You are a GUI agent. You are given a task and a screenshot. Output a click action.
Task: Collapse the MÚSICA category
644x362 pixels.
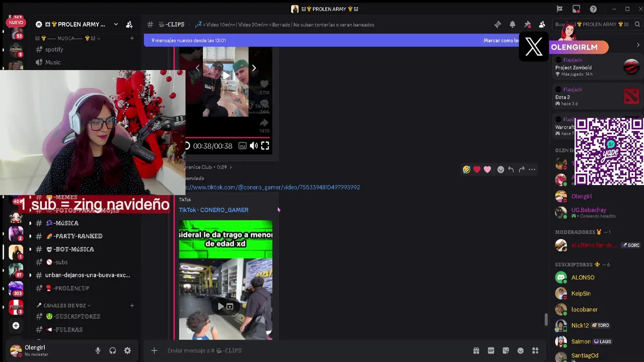click(67, 38)
